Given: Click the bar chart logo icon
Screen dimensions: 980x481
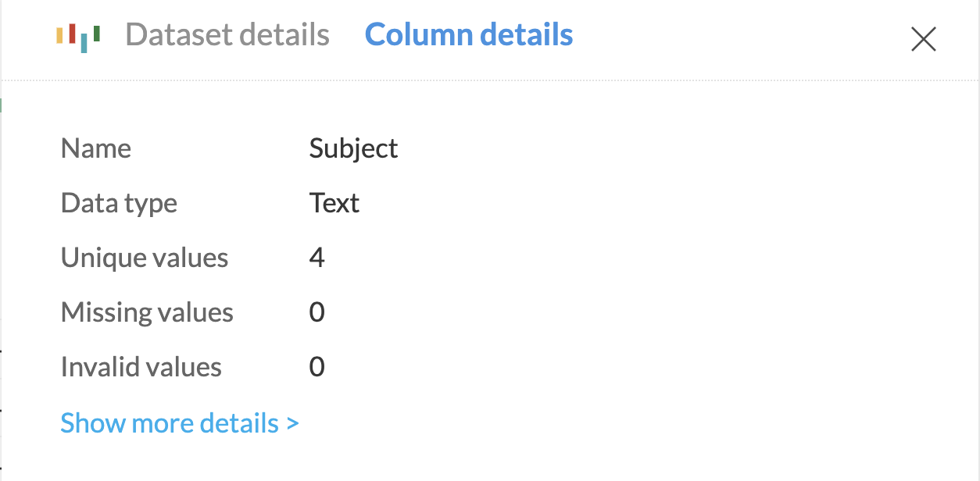Looking at the screenshot, I should [78, 37].
